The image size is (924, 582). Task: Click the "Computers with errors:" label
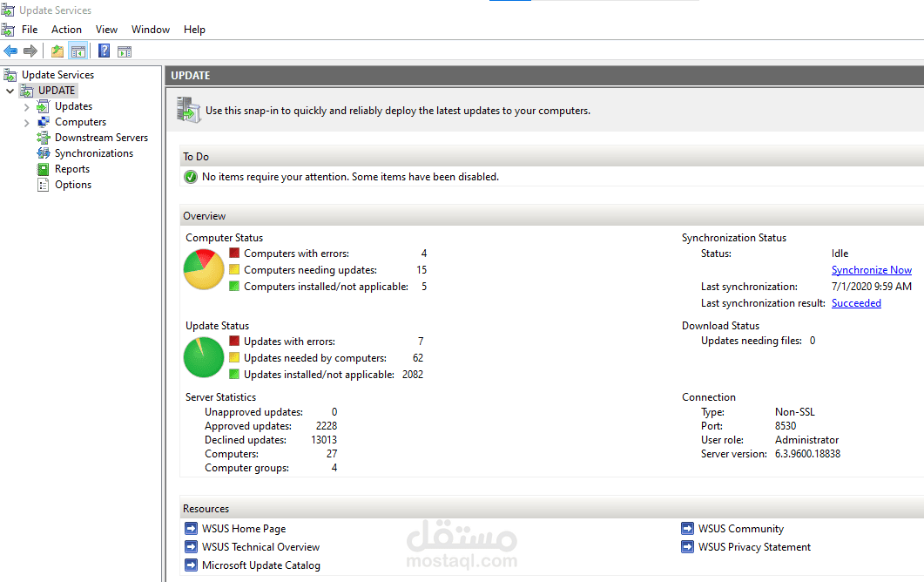(296, 253)
